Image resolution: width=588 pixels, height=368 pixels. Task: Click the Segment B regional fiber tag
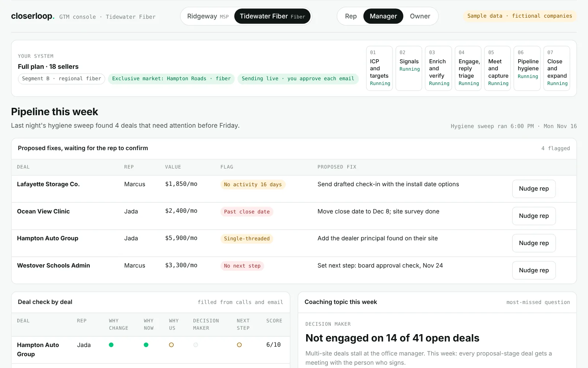[61, 79]
